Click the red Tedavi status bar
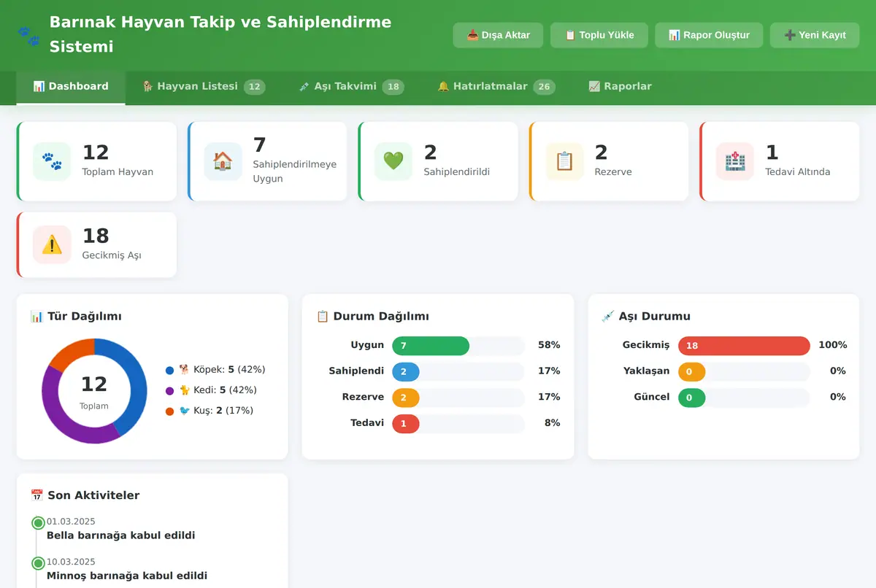Screen dimensions: 876x588 pyautogui.click(x=406, y=423)
